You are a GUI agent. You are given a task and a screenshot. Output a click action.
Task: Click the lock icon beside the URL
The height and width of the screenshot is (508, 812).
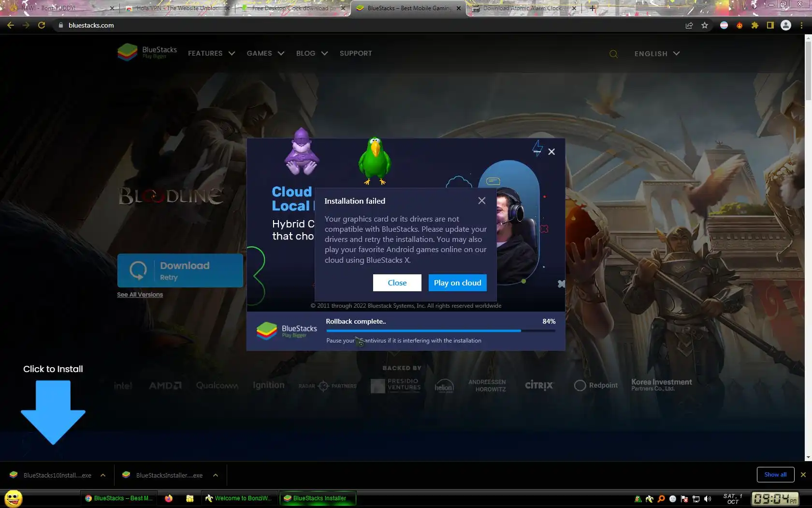click(x=61, y=25)
